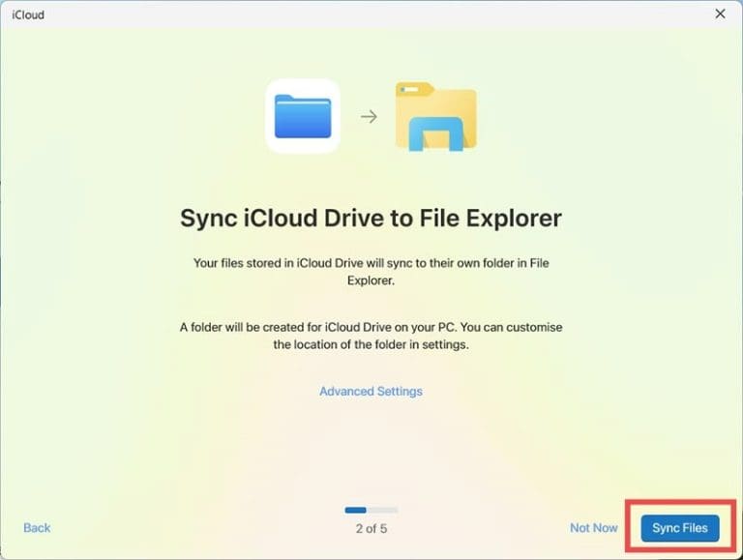Click the empty middle of the title bar

371,15
